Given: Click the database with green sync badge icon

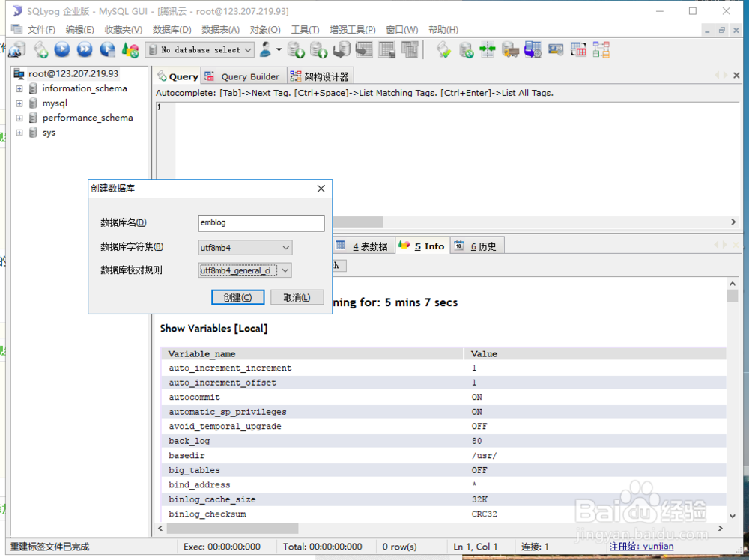Looking at the screenshot, I should tap(466, 49).
